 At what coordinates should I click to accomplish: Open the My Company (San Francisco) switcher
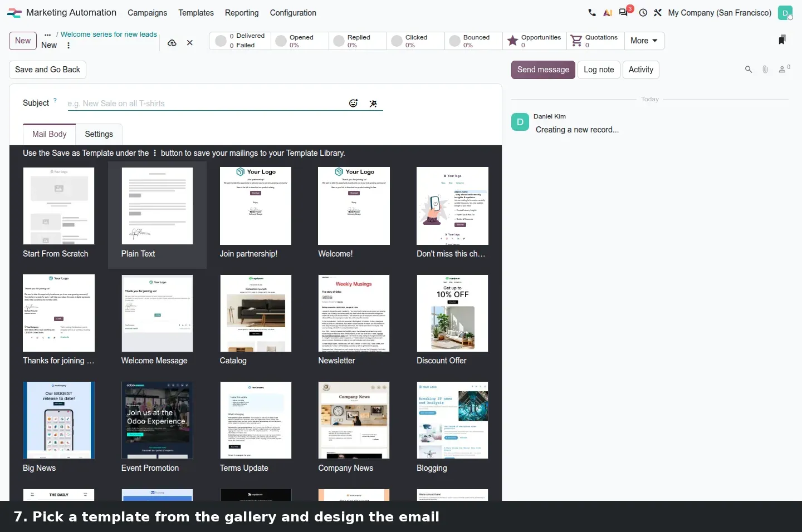click(x=720, y=12)
